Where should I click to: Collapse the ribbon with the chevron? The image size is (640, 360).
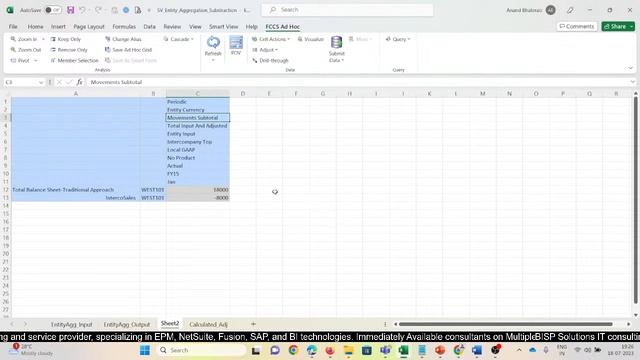pyautogui.click(x=630, y=69)
